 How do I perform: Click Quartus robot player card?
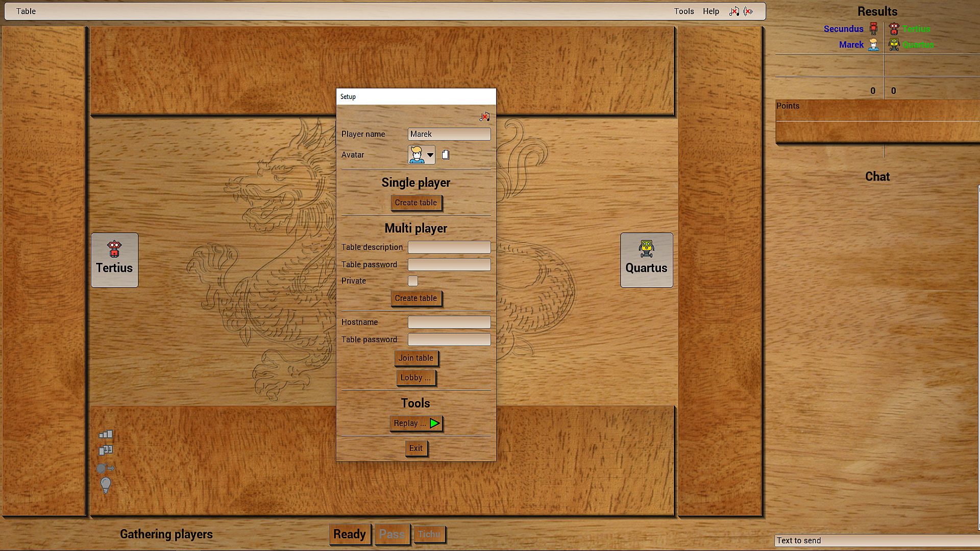pyautogui.click(x=646, y=260)
